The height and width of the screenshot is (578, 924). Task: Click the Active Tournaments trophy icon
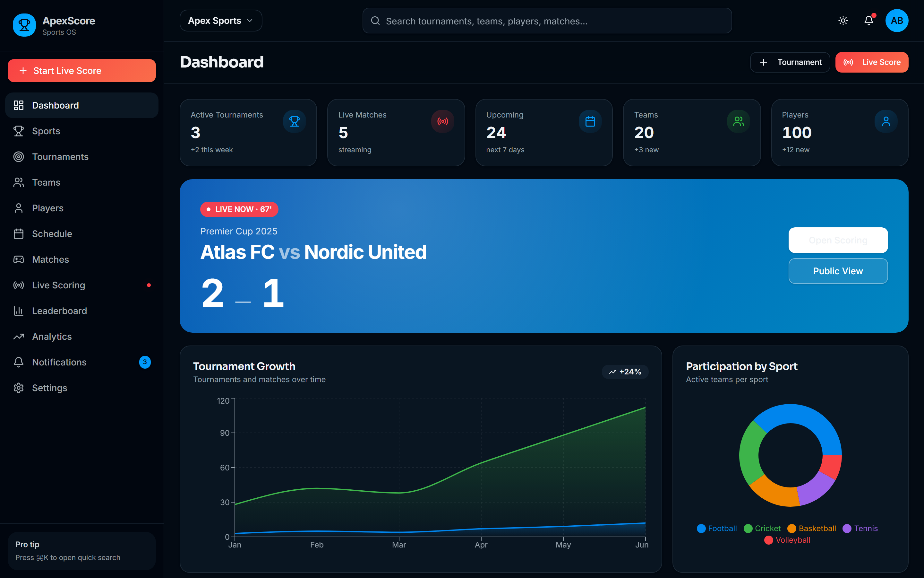[x=294, y=122]
